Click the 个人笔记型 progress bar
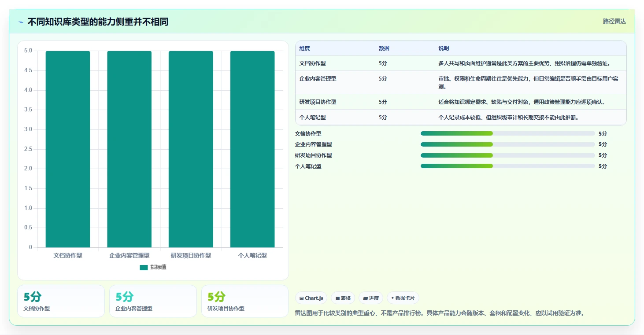This screenshot has width=644, height=335. (507, 166)
